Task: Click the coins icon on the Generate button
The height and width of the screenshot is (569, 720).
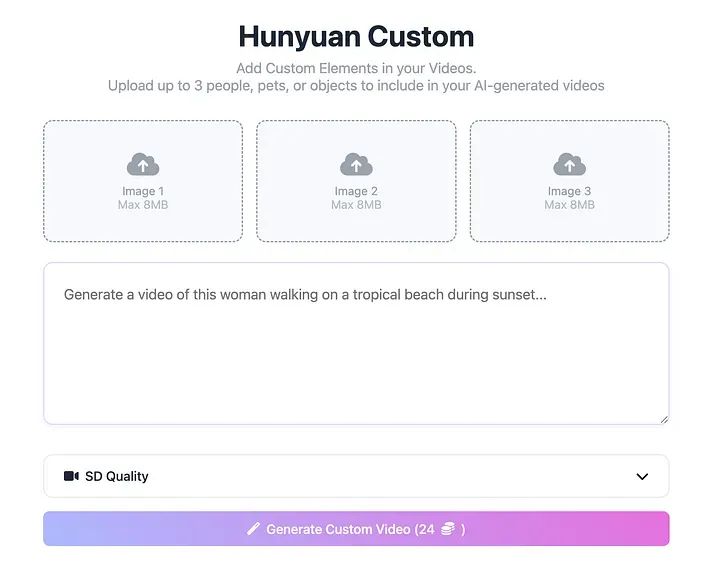Action: point(448,529)
